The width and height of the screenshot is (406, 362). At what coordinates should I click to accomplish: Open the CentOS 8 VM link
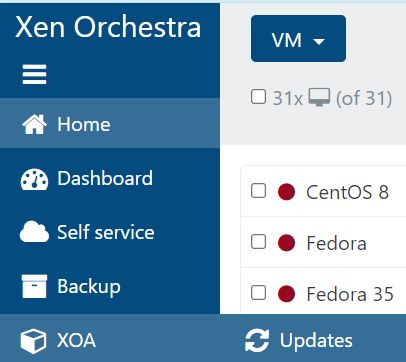(347, 192)
